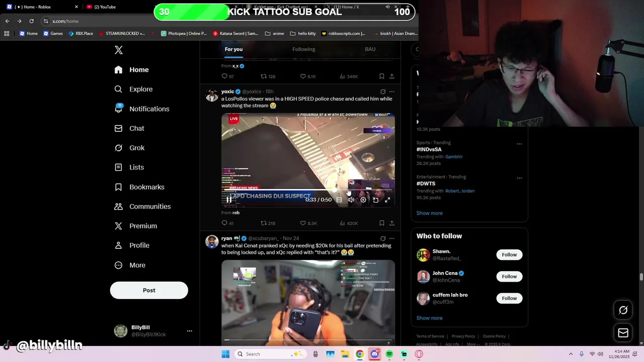Repost the x.x post with 128
This screenshot has width=644, height=362.
[268, 76]
